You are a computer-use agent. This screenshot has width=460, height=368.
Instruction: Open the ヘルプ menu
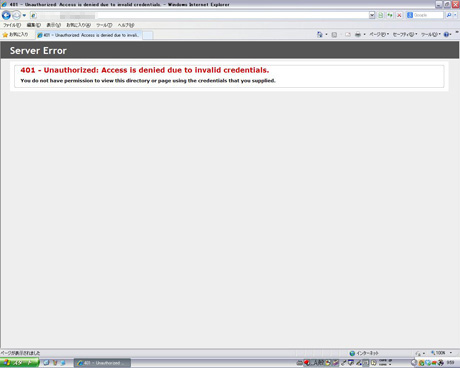126,25
